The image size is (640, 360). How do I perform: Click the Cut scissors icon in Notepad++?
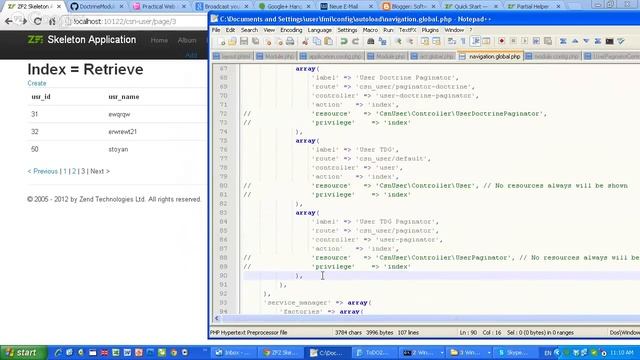[305, 41]
